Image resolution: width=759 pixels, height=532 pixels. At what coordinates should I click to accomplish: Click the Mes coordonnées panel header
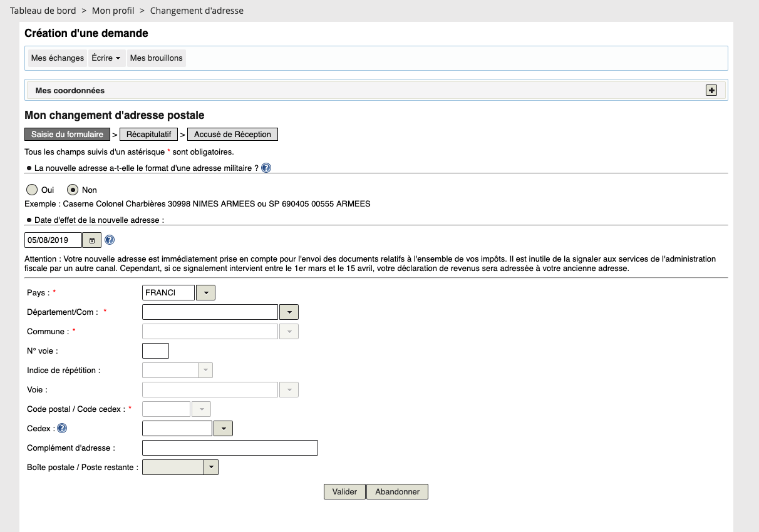376,90
